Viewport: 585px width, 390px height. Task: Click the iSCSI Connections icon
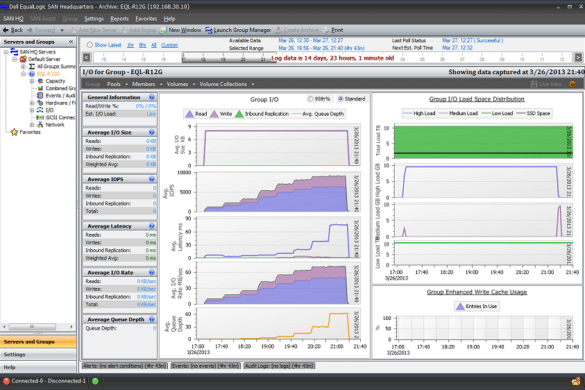point(40,117)
